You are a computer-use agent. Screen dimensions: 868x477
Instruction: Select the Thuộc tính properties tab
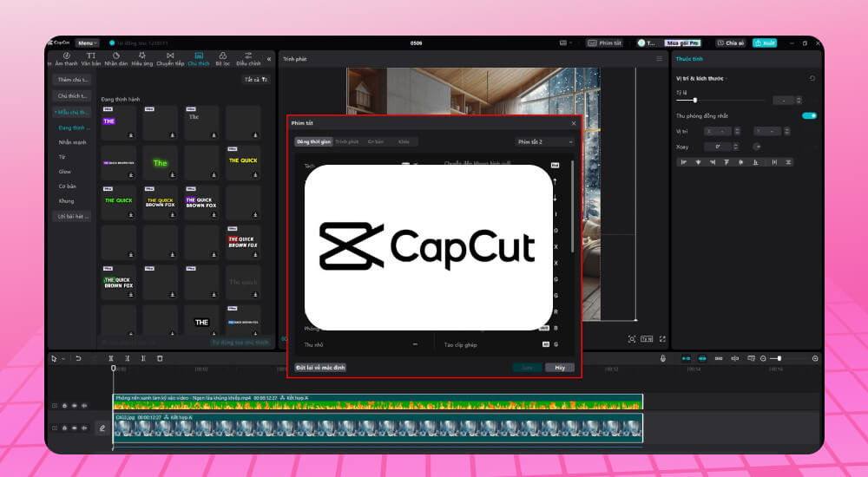click(x=689, y=59)
